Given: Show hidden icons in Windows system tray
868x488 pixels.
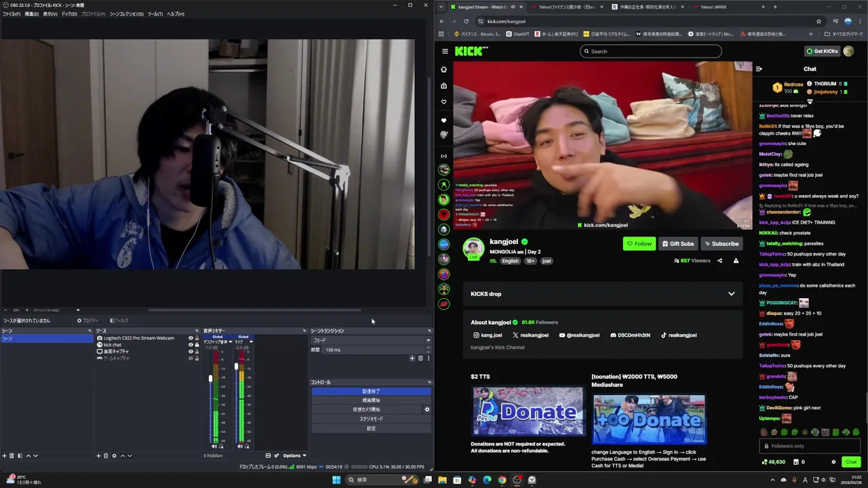Looking at the screenshot, I should (772, 480).
